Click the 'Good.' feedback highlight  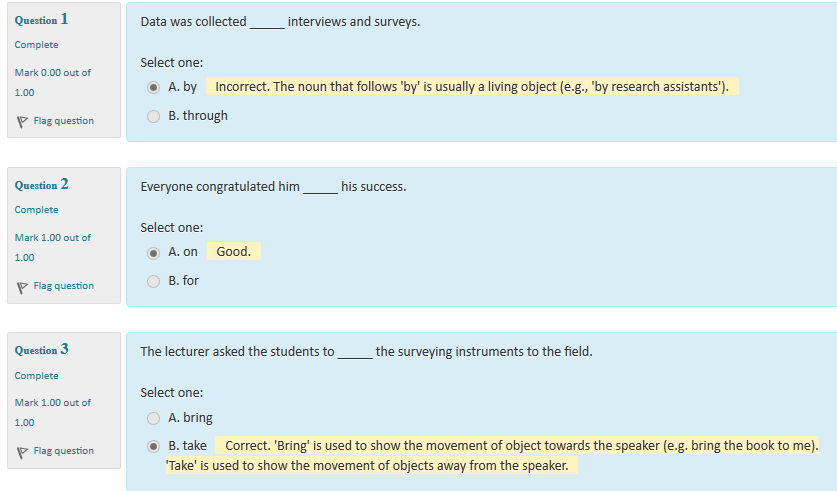click(234, 251)
